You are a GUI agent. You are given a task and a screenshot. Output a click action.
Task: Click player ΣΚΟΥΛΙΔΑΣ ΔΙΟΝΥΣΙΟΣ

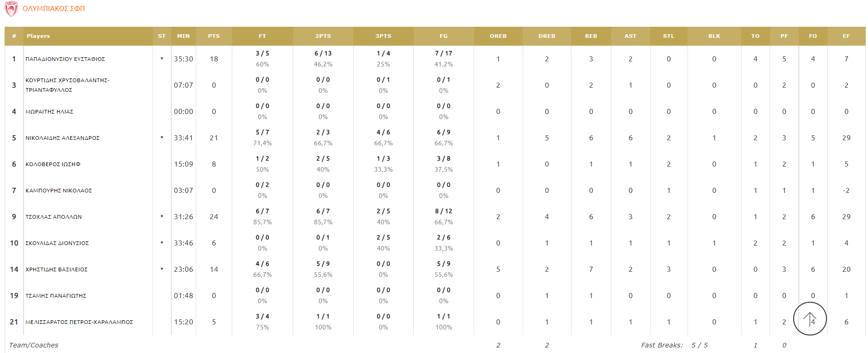[x=57, y=243]
